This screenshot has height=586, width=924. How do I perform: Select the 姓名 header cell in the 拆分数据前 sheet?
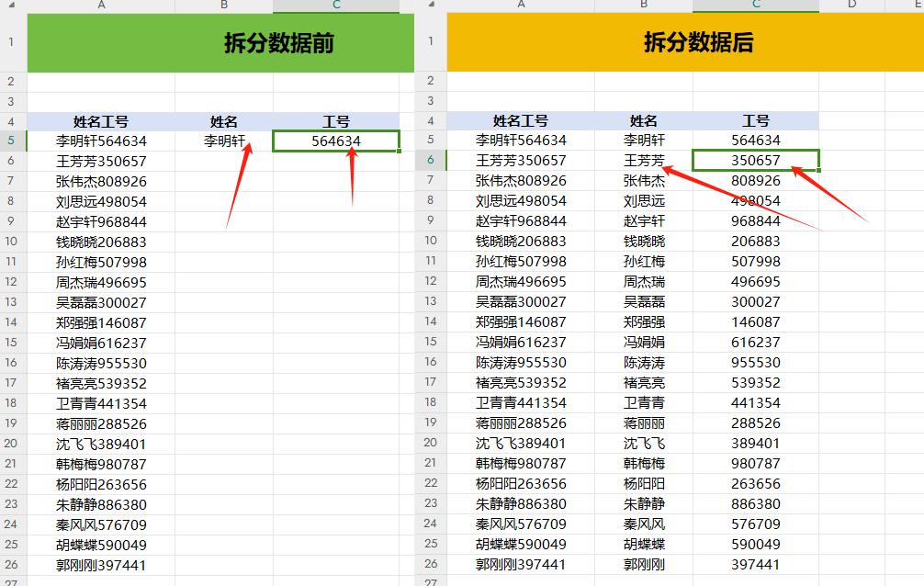point(224,121)
